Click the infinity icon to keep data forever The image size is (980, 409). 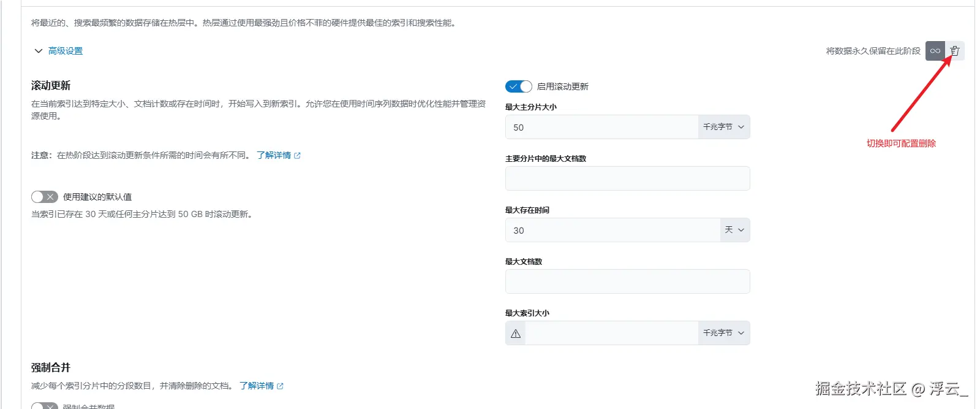pyautogui.click(x=935, y=51)
